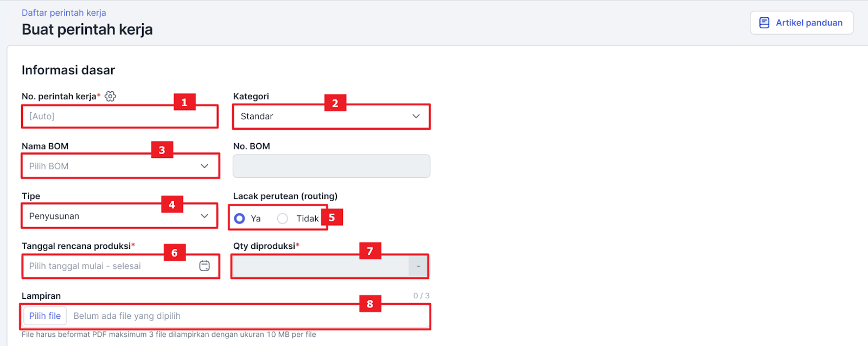Click the gear icon beside No. perintah kerja
This screenshot has height=346, width=868.
pos(110,97)
